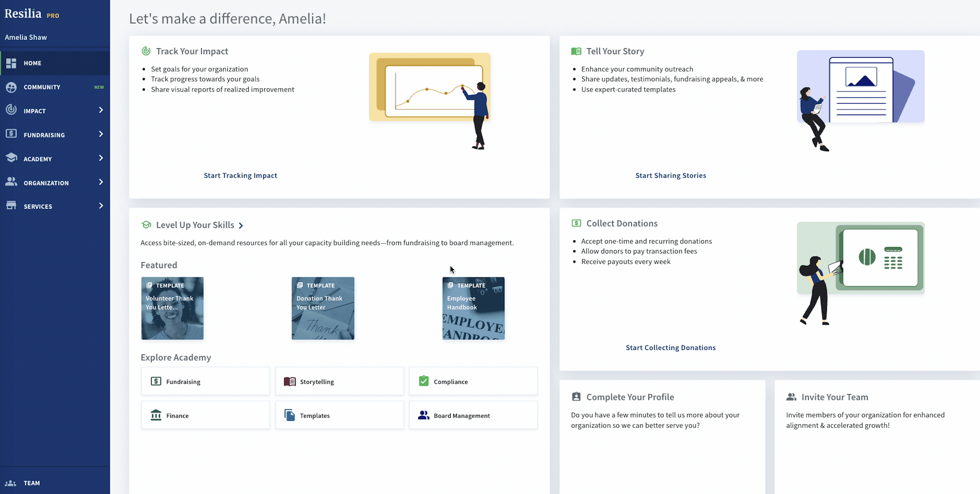Click the Impact icon in the sidebar

click(x=11, y=110)
